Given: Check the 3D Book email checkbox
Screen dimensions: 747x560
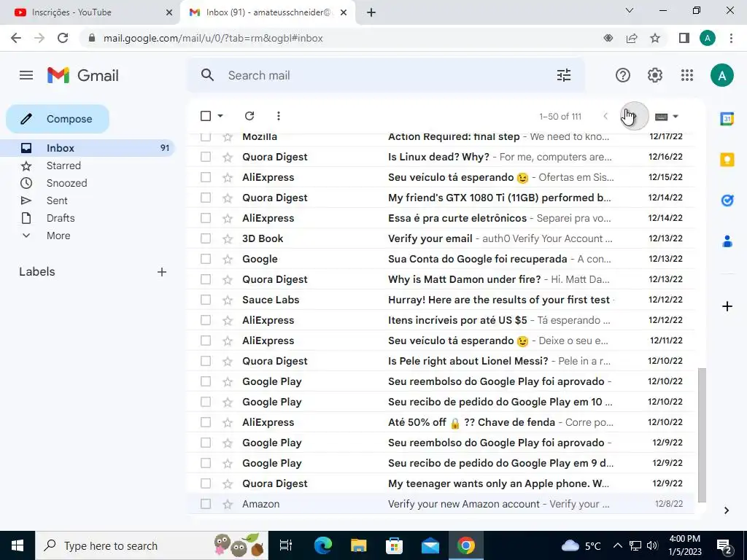Looking at the screenshot, I should [206, 238].
